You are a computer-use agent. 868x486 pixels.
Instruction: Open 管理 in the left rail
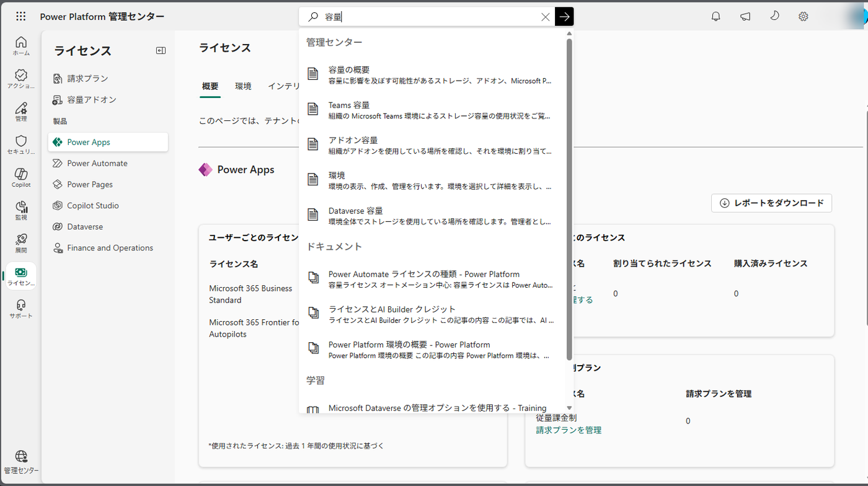pos(21,112)
